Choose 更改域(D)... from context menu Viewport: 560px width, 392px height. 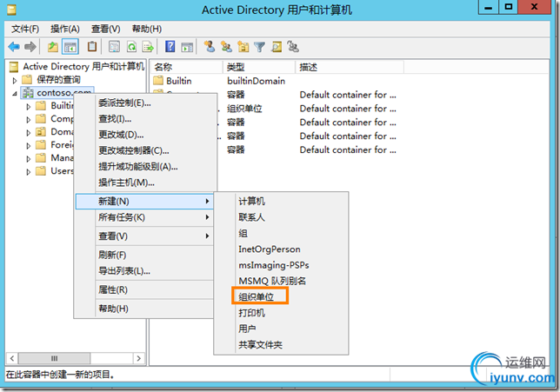145,135
